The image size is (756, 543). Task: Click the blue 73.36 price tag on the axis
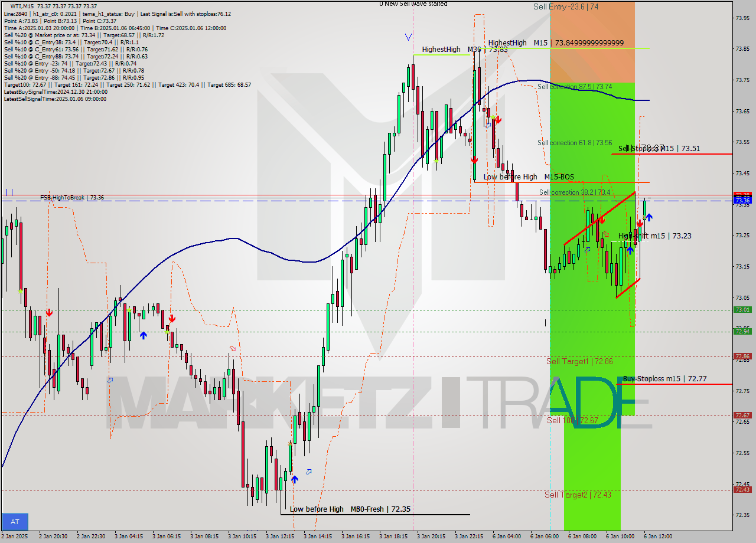(x=742, y=201)
